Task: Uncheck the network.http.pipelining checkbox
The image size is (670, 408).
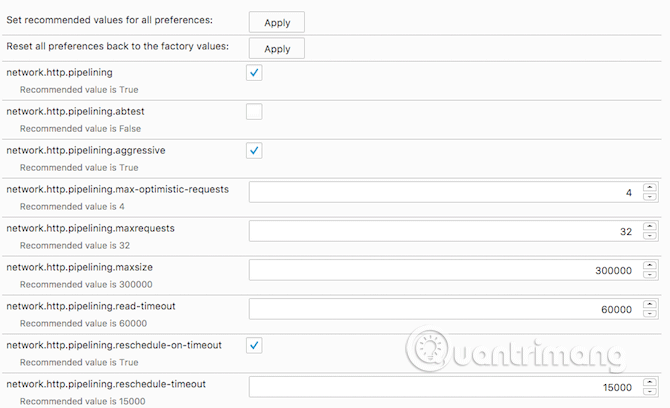Action: 254,73
